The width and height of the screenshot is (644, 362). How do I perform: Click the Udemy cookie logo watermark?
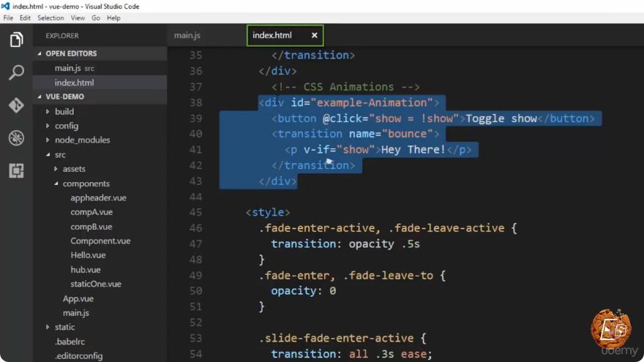point(611,329)
